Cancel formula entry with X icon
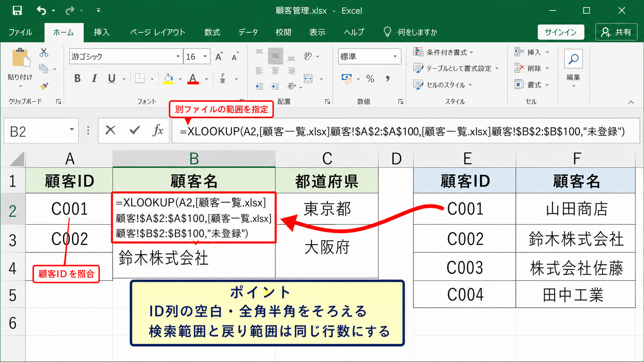The height and width of the screenshot is (362, 644). click(111, 130)
